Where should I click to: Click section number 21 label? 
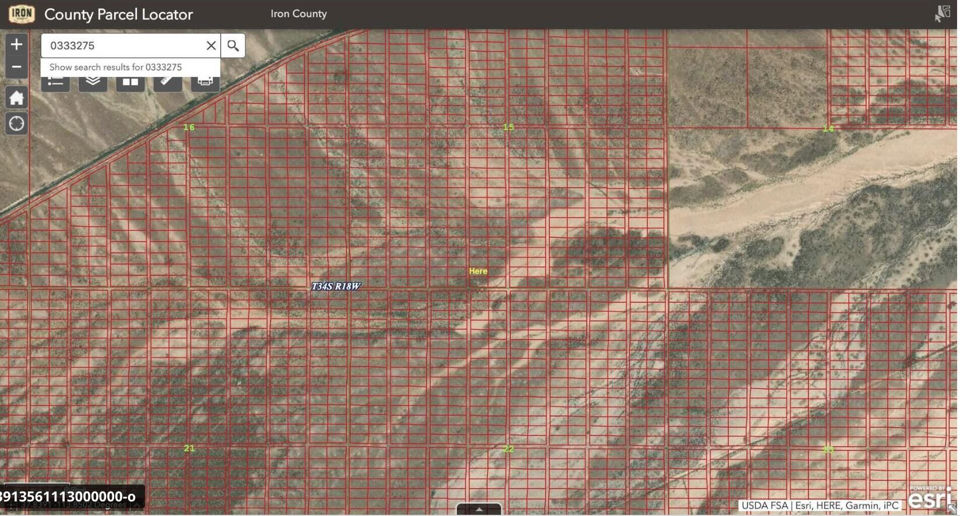point(189,449)
